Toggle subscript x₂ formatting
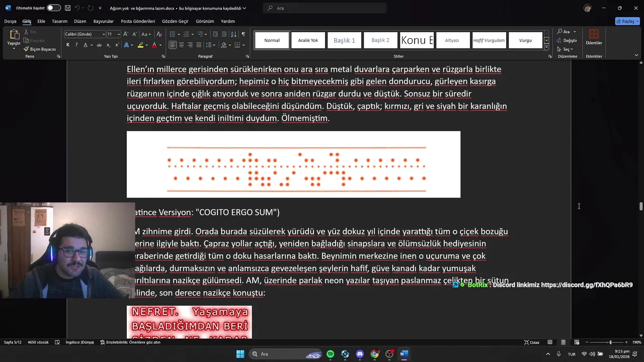The height and width of the screenshot is (362, 644). click(x=108, y=45)
